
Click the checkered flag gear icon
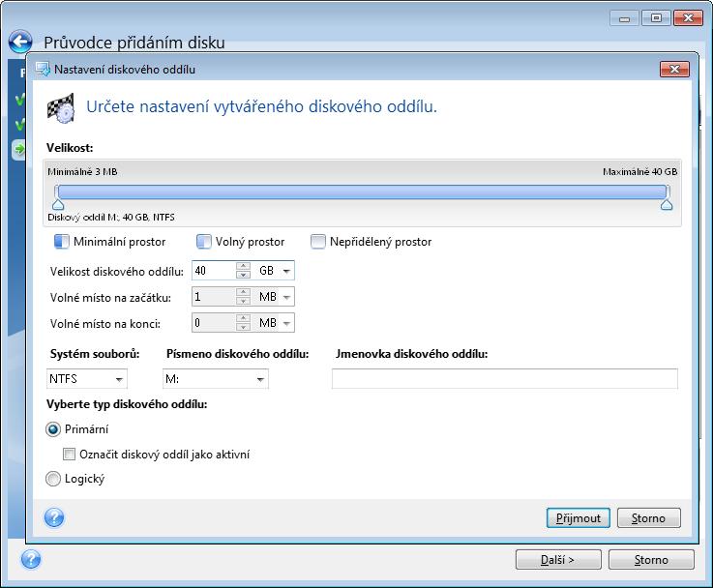pos(61,107)
